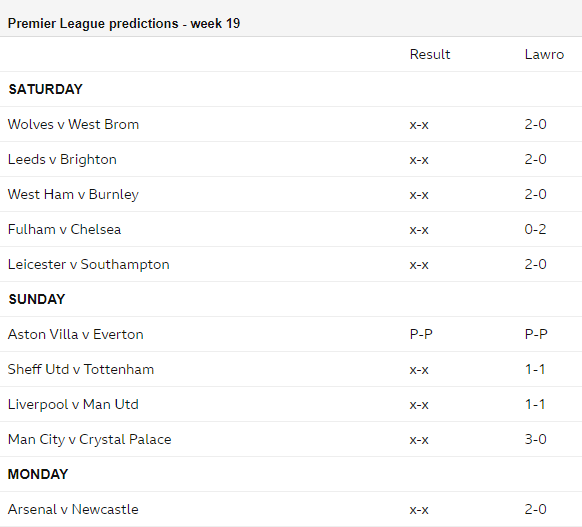The width and height of the screenshot is (582, 527).
Task: Select the Lawro column header
Action: [x=544, y=55]
